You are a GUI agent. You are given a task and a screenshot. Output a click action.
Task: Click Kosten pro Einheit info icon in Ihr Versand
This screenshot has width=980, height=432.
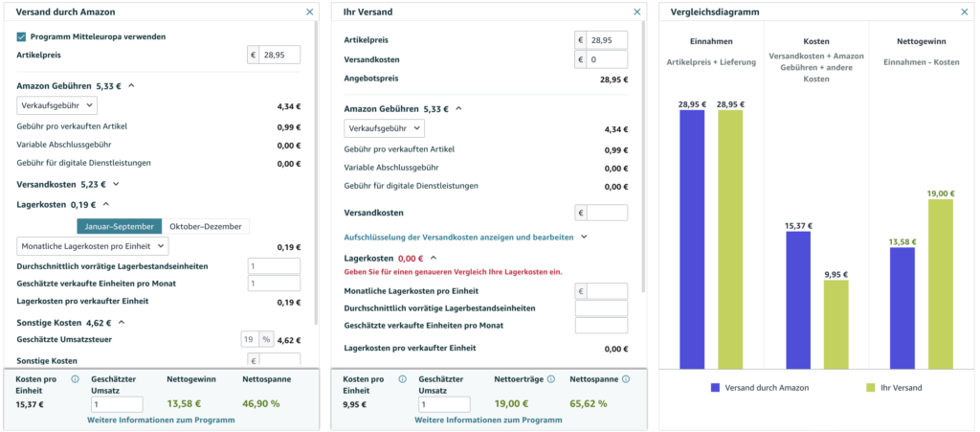[x=402, y=379]
